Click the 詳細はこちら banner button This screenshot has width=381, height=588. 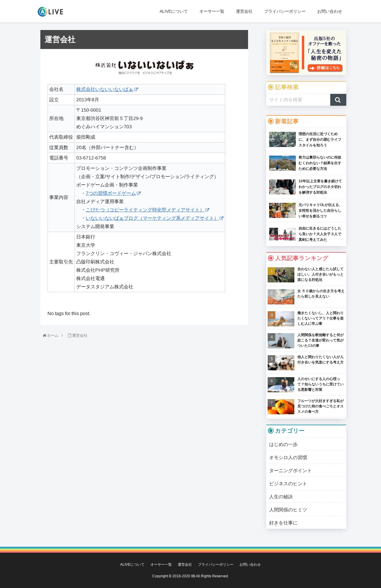(325, 68)
